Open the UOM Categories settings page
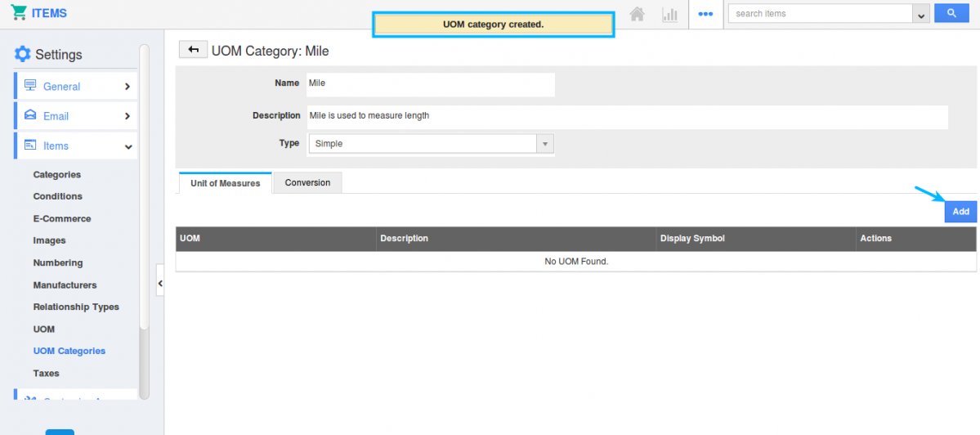Screen dimensions: 980x435 click(69, 352)
